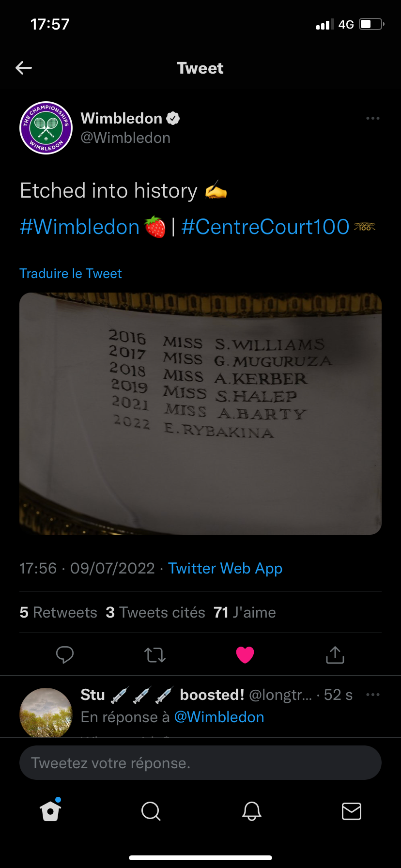The height and width of the screenshot is (868, 401).
Task: Switch to the Search tab
Action: coord(151,811)
